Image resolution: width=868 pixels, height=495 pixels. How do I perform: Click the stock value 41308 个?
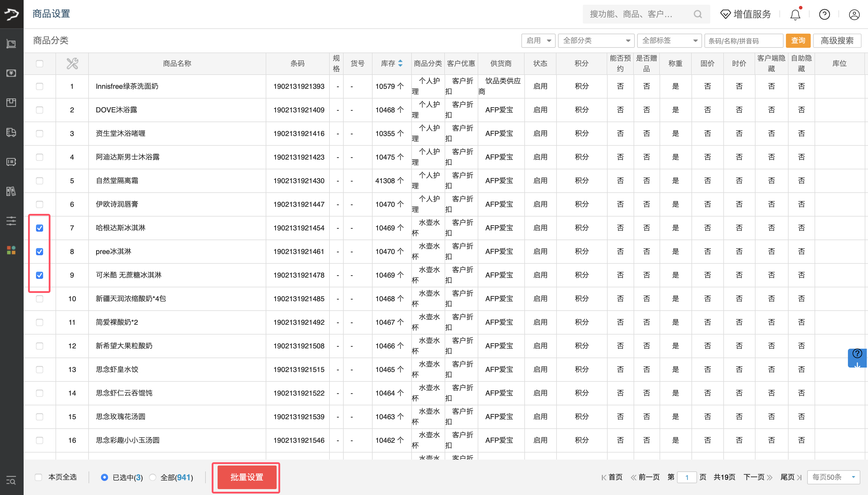(x=389, y=181)
